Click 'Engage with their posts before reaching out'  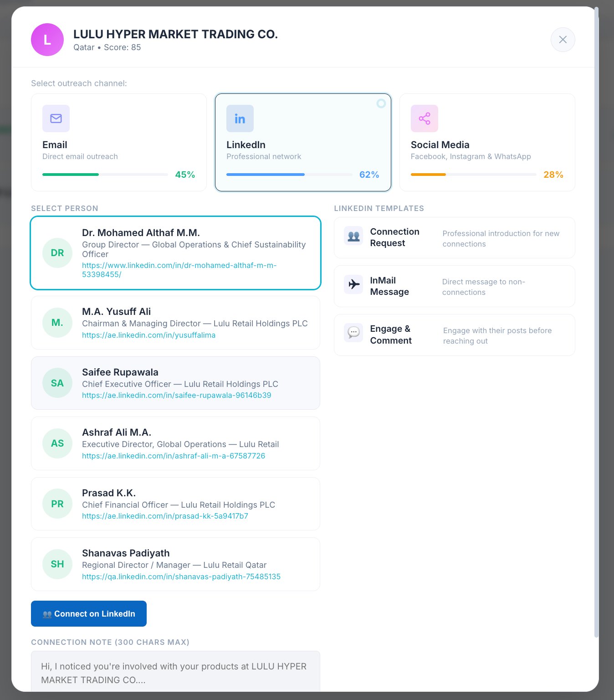[x=497, y=336]
